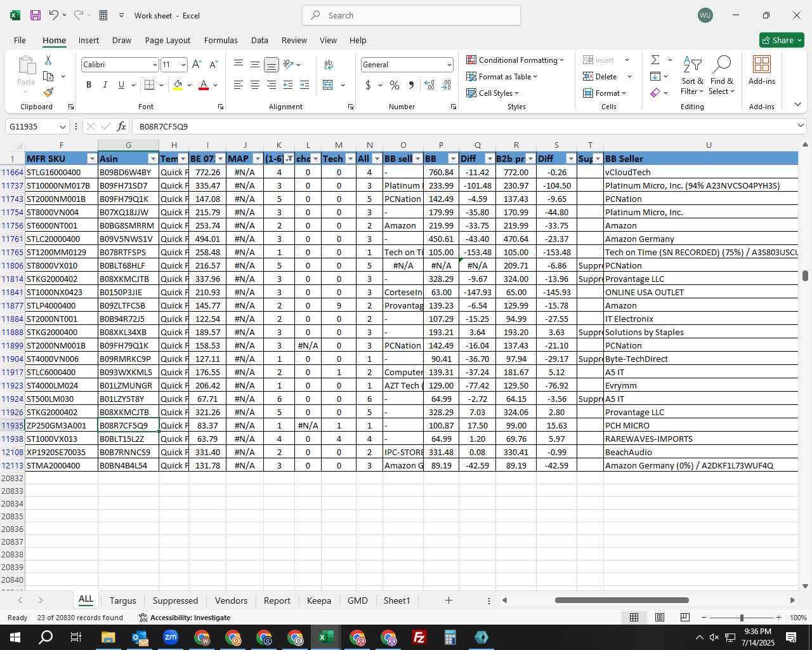The image size is (812, 650).
Task: Switch to Page Break Preview in status bar
Action: [684, 617]
